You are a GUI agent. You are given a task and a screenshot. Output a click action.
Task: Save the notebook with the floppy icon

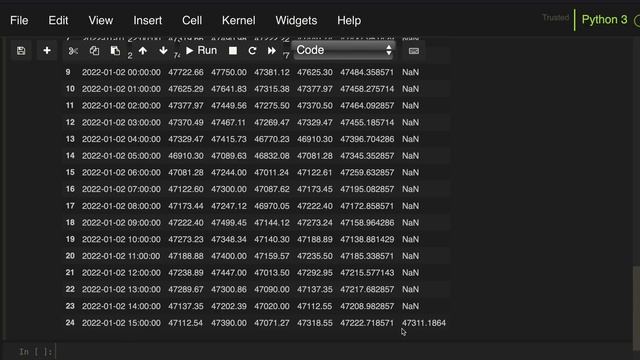click(21, 51)
